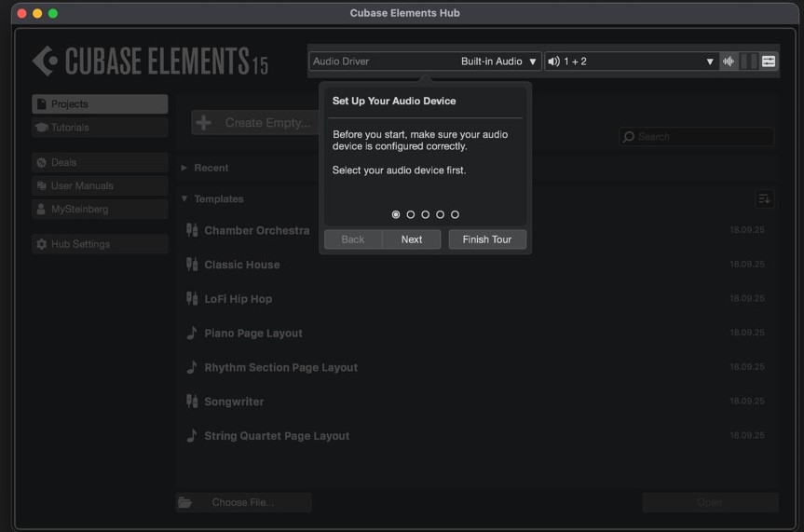The image size is (804, 532).
Task: Click the audio level meter
Action: click(749, 61)
